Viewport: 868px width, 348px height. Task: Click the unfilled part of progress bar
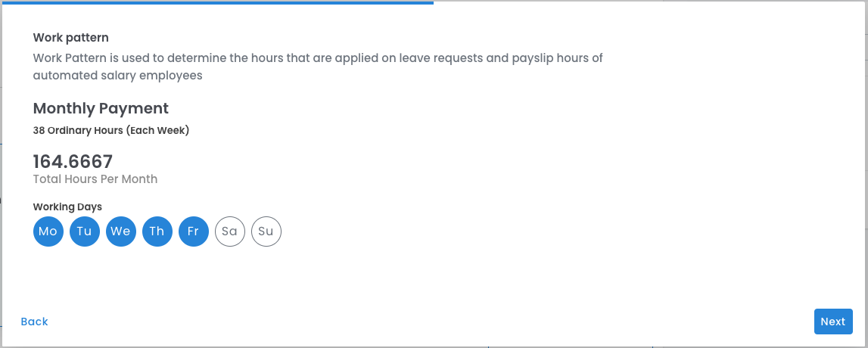[x=649, y=2]
